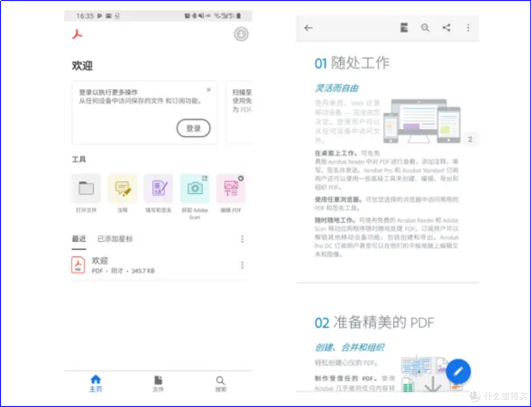Open the 搜索 bottom tab
Viewport: 532px width, 407px height.
221,383
